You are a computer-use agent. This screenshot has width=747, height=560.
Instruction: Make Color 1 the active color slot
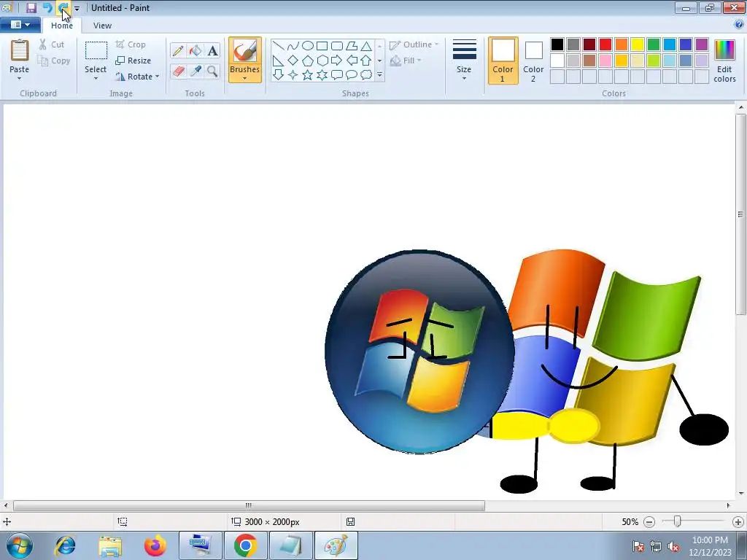(503, 61)
